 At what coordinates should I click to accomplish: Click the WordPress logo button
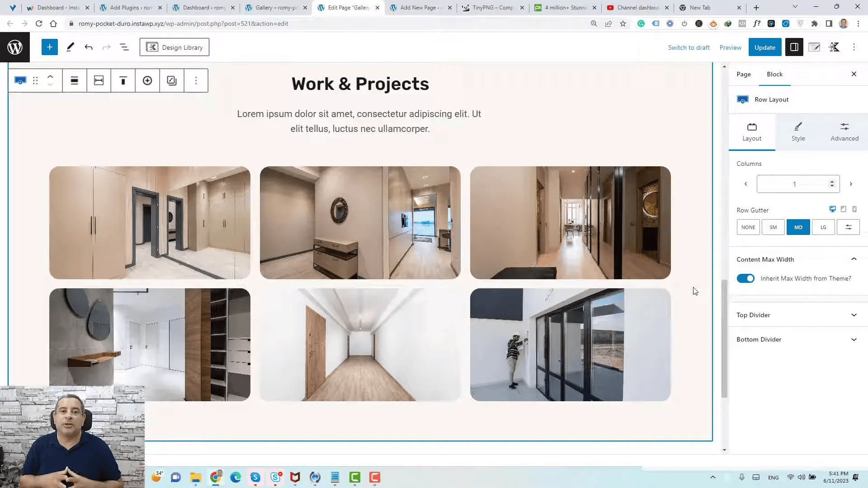(15, 47)
